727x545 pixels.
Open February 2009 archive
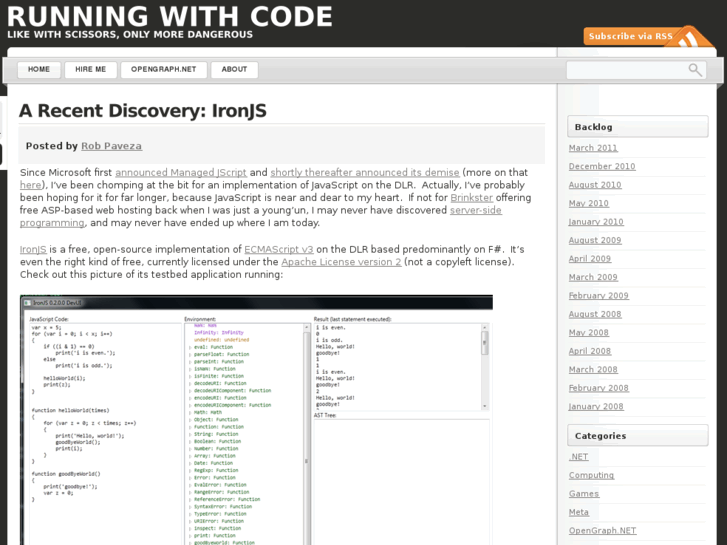pos(599,296)
